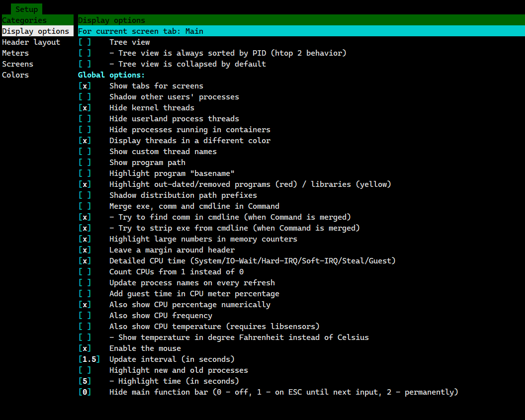Uncheck 'Leave a margin around header'
This screenshot has height=420, width=525.
85,250
